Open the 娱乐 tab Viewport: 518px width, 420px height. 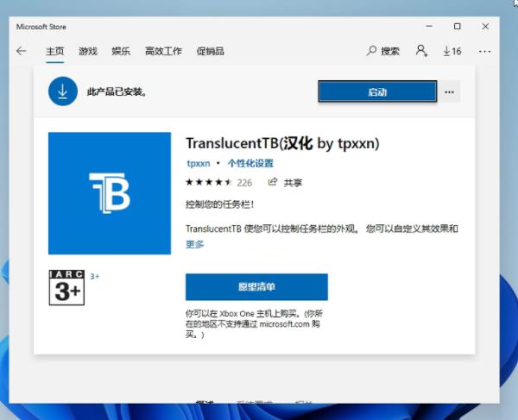point(121,51)
